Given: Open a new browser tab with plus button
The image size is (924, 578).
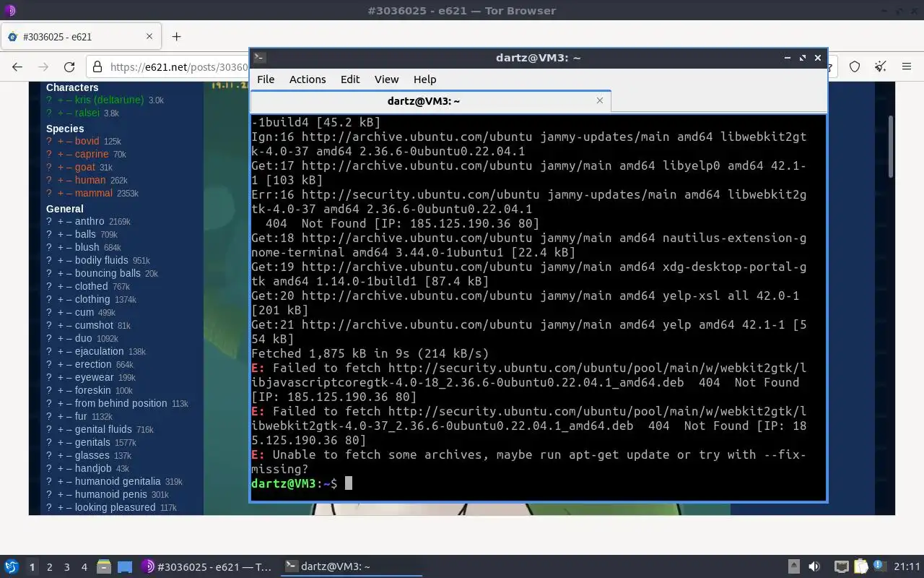Looking at the screenshot, I should (x=176, y=36).
